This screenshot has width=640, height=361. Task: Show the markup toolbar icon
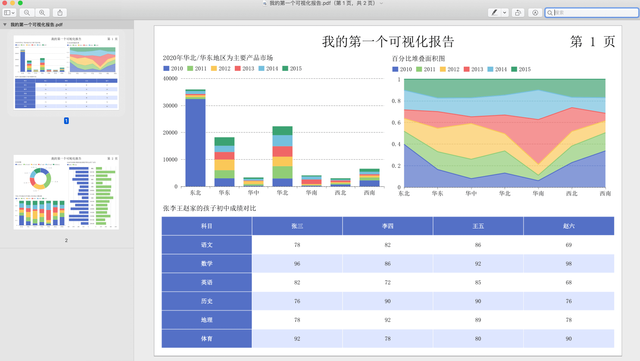coord(535,13)
